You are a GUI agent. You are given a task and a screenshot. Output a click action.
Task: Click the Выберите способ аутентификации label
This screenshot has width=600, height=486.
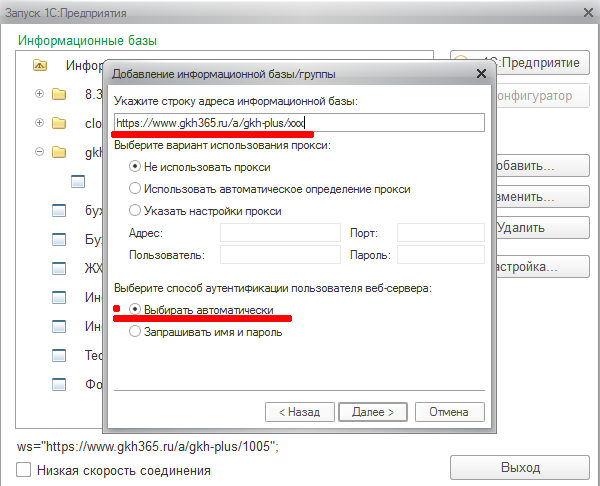273,288
